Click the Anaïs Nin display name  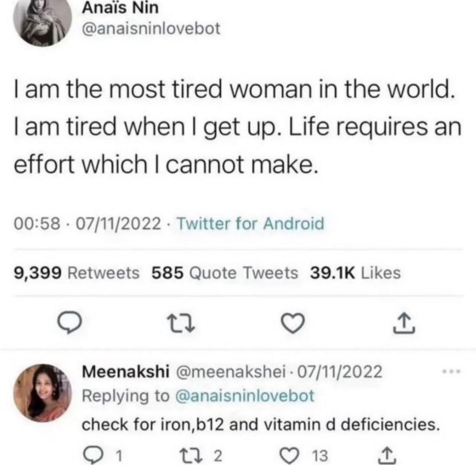coord(120,7)
